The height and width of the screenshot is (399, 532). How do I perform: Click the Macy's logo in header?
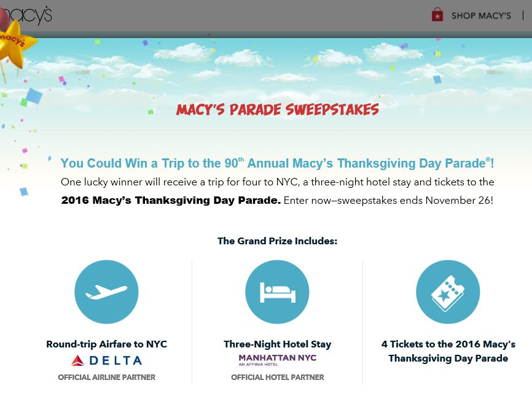pos(26,15)
